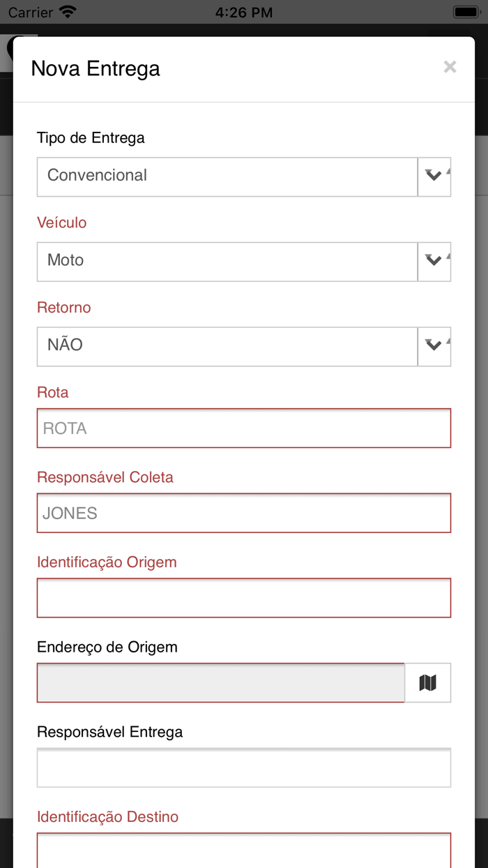
Task: Click the Retorno field label
Action: click(64, 308)
